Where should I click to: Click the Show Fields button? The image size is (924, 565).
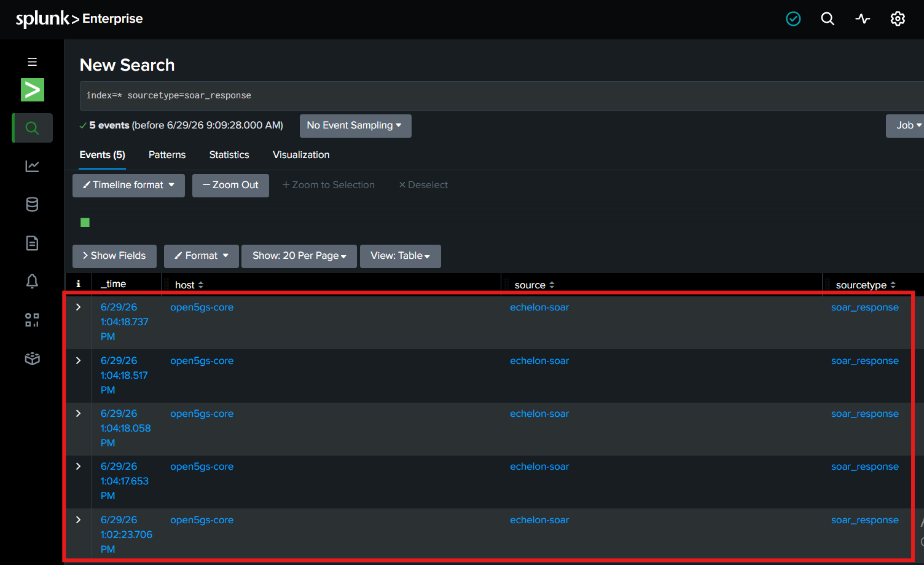pyautogui.click(x=114, y=256)
